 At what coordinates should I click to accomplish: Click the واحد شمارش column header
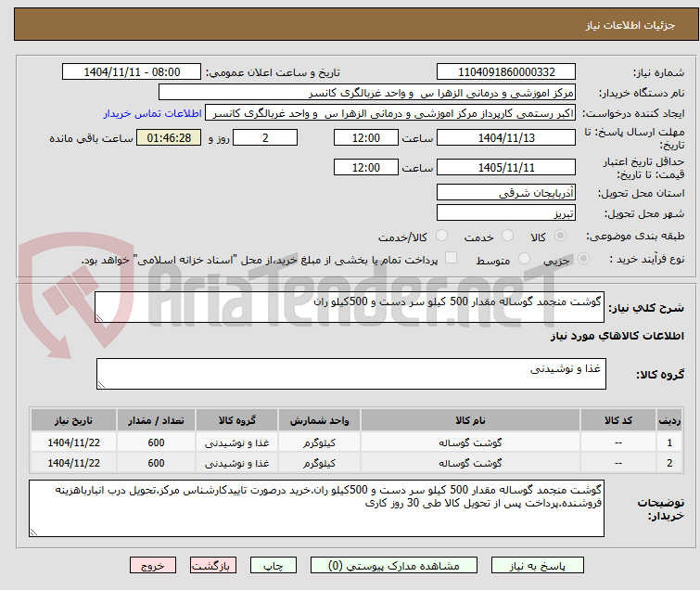pos(319,420)
